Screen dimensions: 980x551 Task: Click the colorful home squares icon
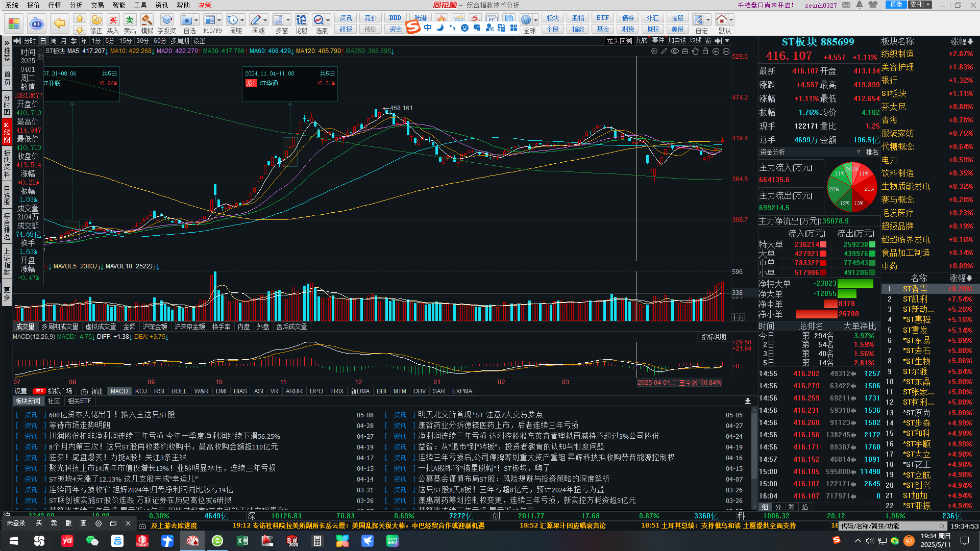(x=14, y=23)
